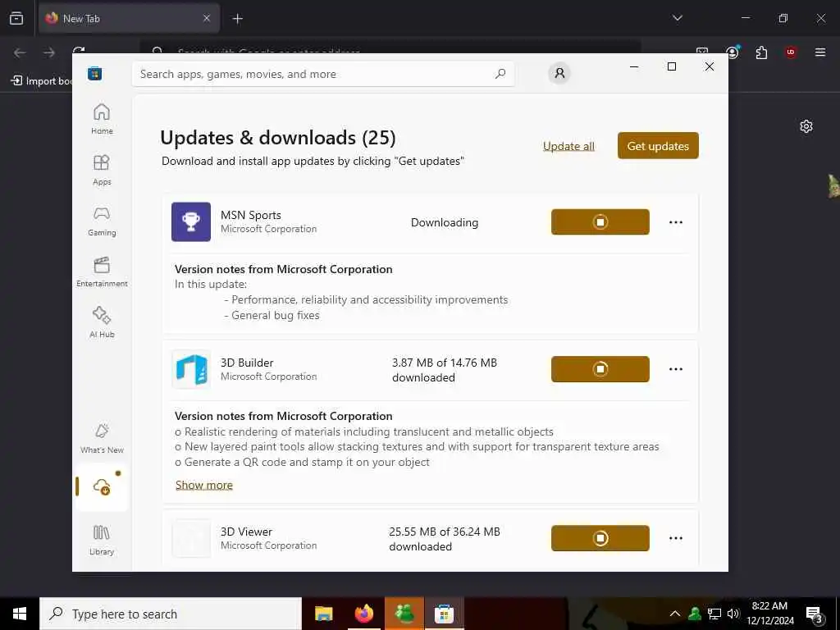Screen dimensions: 840x630
Task: Close the Firefox New Tab tab
Action: [207, 18]
